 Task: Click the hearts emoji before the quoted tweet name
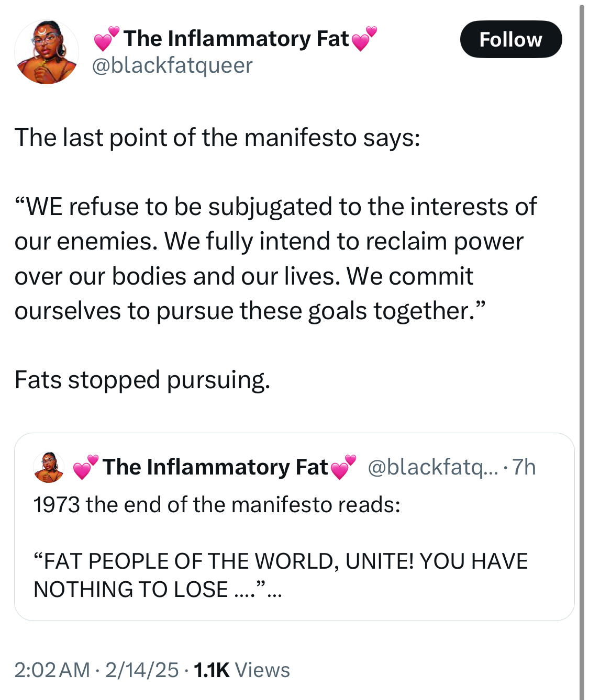click(85, 467)
